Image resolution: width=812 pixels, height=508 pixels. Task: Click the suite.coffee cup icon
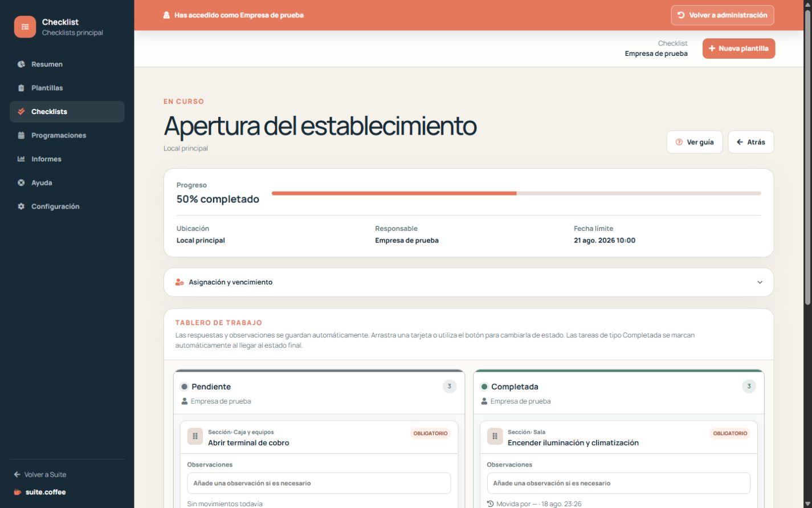[x=18, y=492]
